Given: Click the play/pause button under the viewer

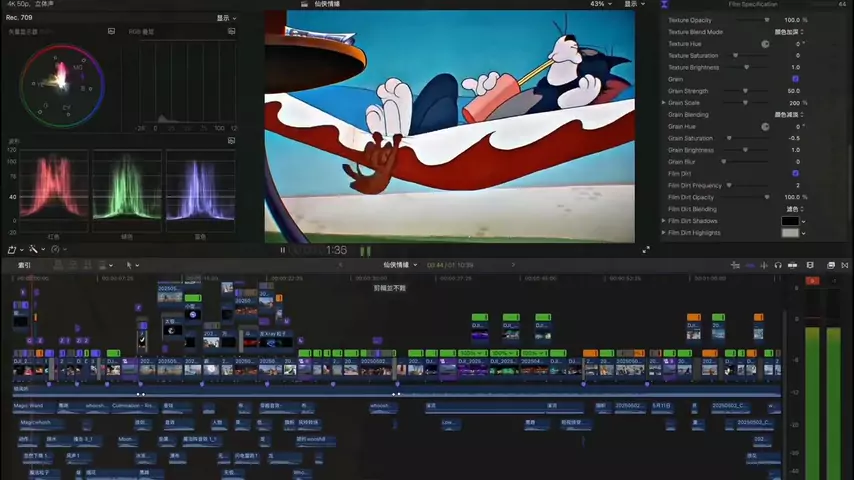Looking at the screenshot, I should click(x=283, y=250).
